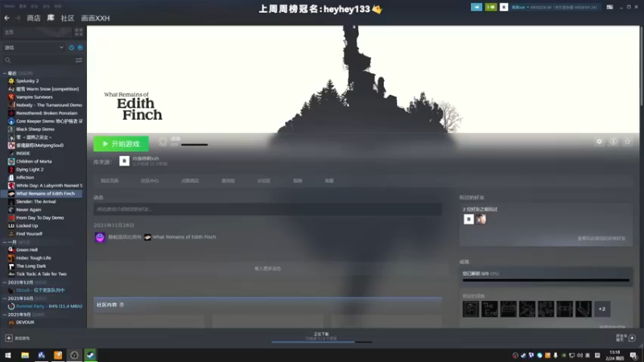Collapse the 2021年9月 group
The width and height of the screenshot is (644, 362).
click(5, 315)
